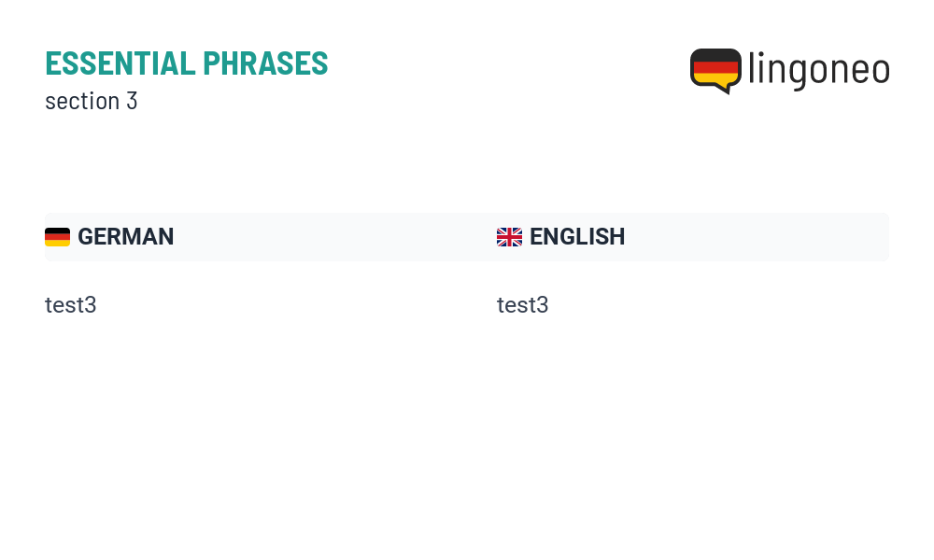Click the GERMAN column header label
934x560 pixels.
pyautogui.click(x=126, y=237)
